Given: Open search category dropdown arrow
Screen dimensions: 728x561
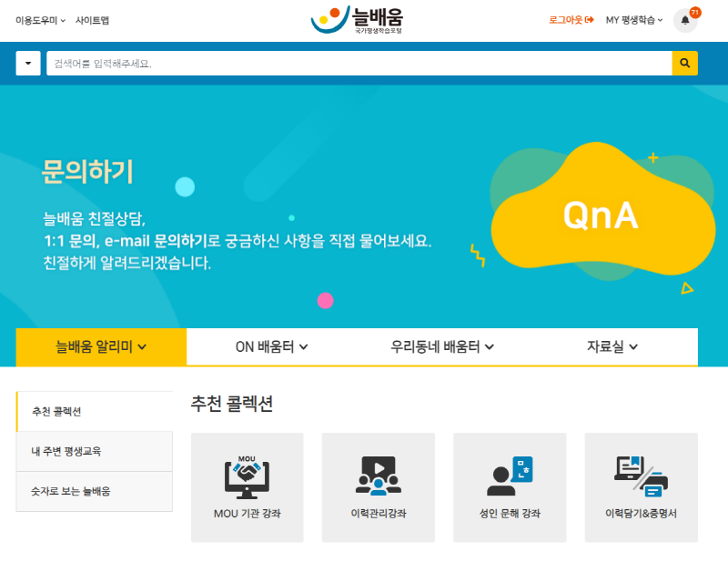Looking at the screenshot, I should coord(28,63).
